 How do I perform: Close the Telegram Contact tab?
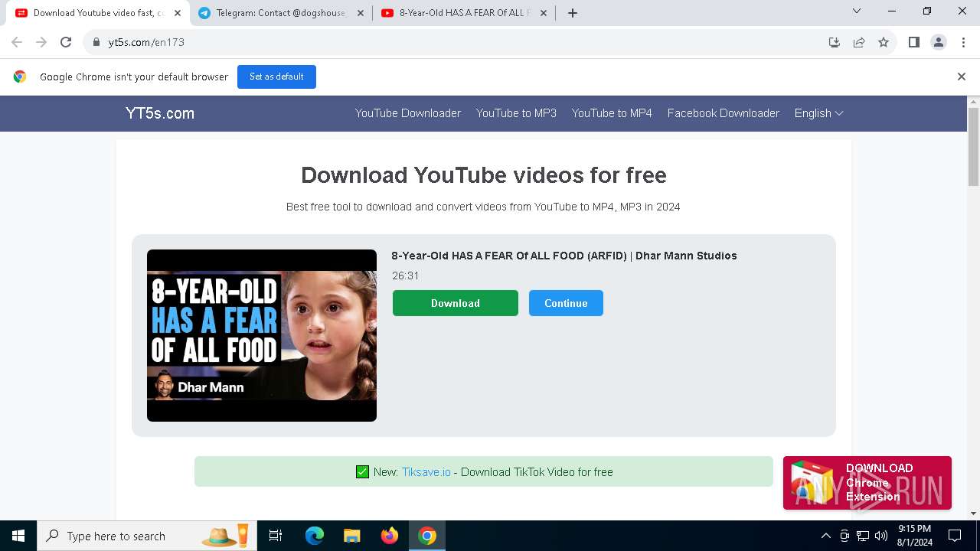tap(361, 13)
